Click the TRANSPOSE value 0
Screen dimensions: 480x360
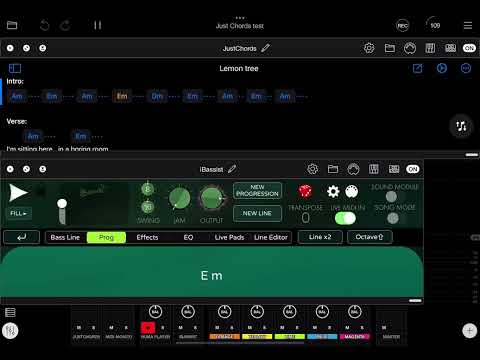(x=305, y=218)
